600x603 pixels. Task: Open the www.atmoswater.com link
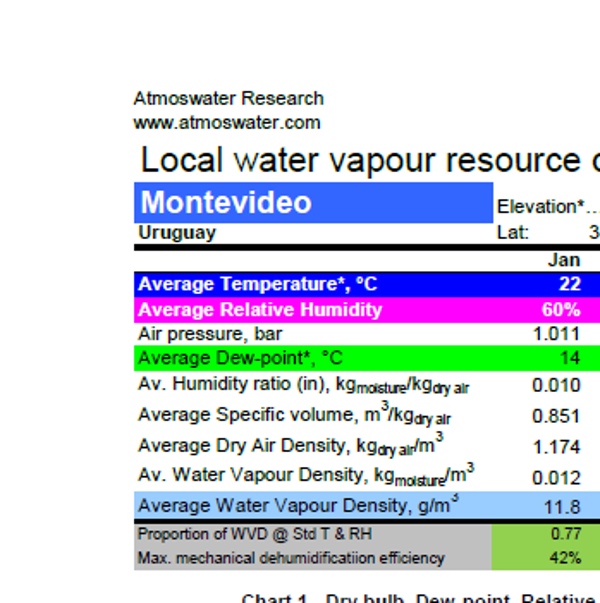pyautogui.click(x=227, y=123)
